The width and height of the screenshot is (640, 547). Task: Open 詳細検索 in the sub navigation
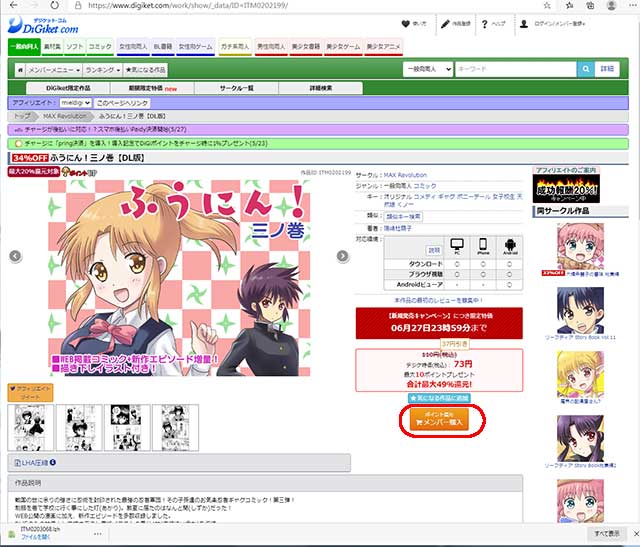[x=321, y=88]
